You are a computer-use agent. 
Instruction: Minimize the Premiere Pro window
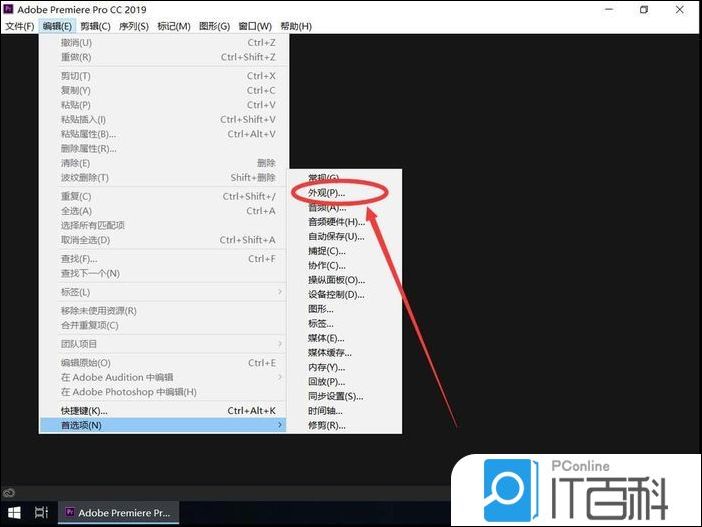click(x=609, y=9)
